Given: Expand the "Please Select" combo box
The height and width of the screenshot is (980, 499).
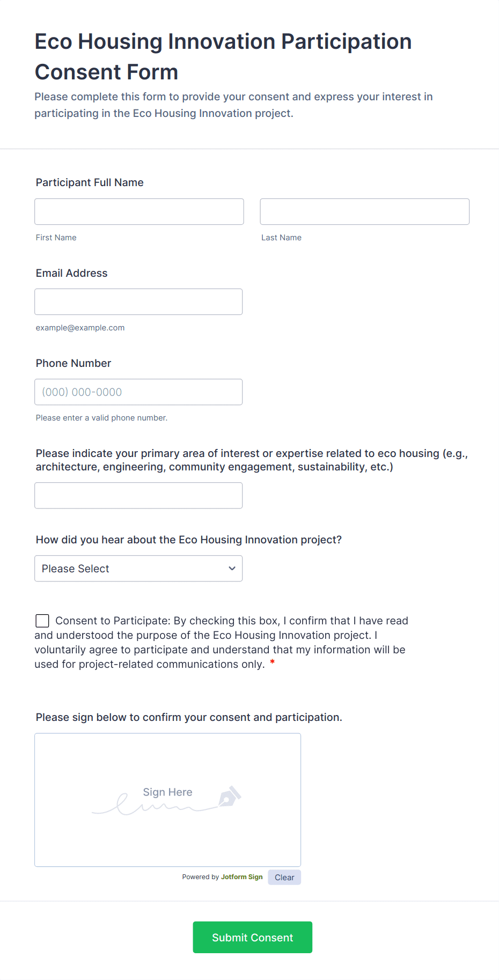Looking at the screenshot, I should 138,568.
